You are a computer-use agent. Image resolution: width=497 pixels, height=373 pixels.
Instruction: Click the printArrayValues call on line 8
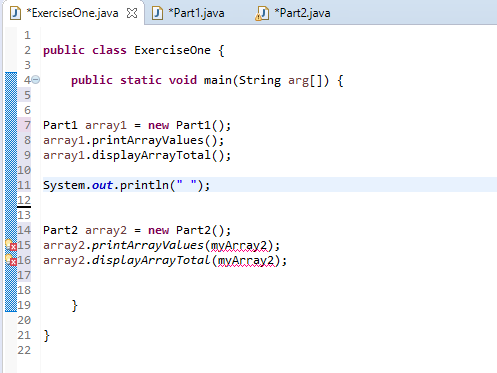[x=148, y=140]
